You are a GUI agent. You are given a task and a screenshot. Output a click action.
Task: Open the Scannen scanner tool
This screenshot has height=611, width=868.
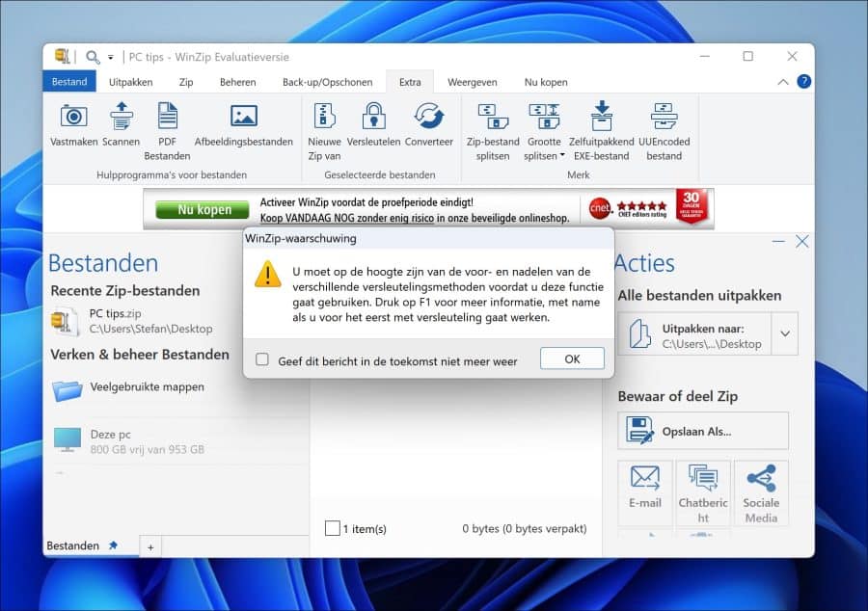coord(122,116)
